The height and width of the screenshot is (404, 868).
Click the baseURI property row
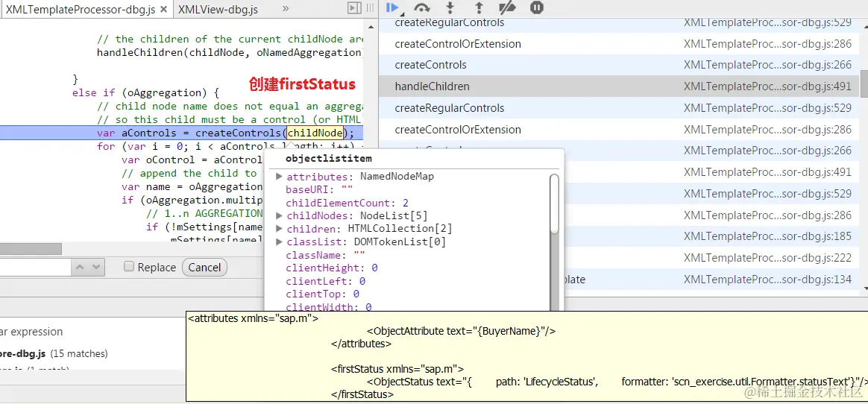(319, 190)
